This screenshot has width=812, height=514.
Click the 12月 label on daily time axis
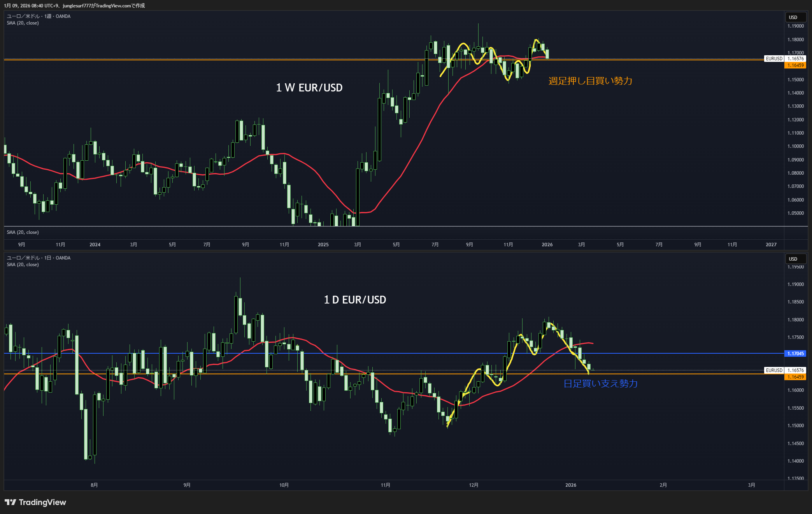[474, 485]
